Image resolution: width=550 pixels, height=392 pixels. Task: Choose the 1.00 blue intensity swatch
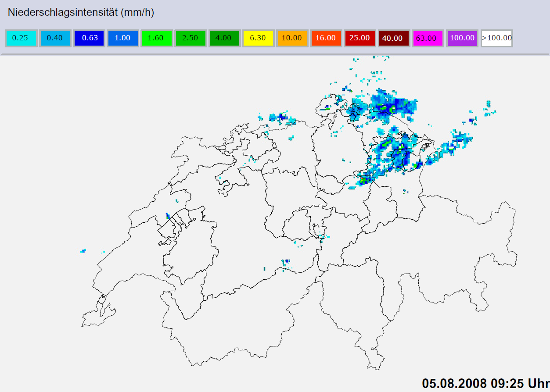tap(122, 38)
